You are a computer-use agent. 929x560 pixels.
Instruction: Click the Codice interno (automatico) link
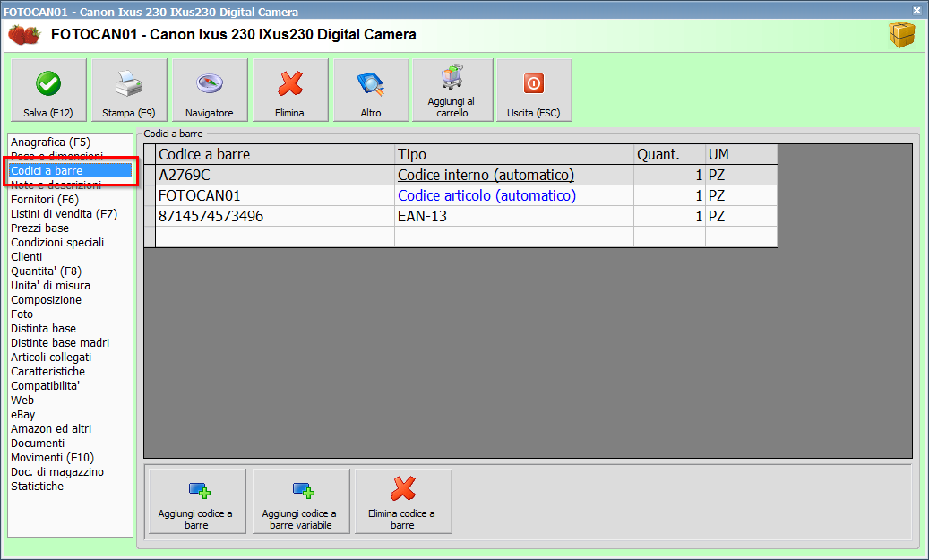pyautogui.click(x=486, y=175)
